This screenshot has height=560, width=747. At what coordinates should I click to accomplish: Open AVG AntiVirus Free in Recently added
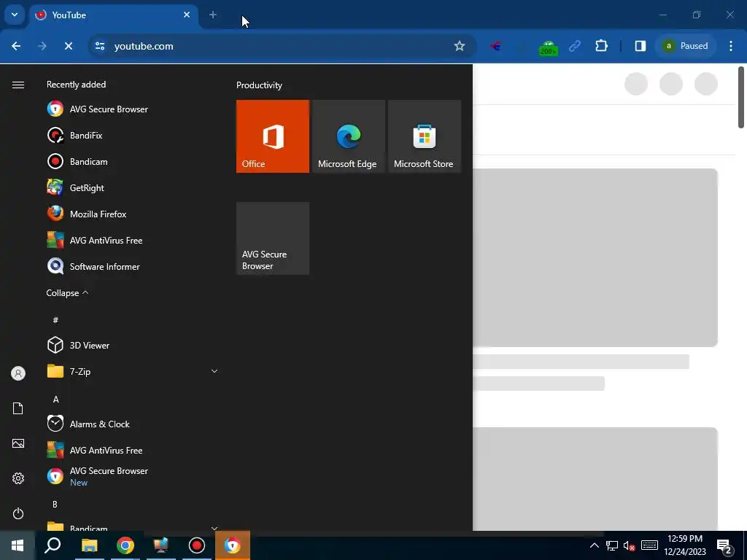(133, 240)
